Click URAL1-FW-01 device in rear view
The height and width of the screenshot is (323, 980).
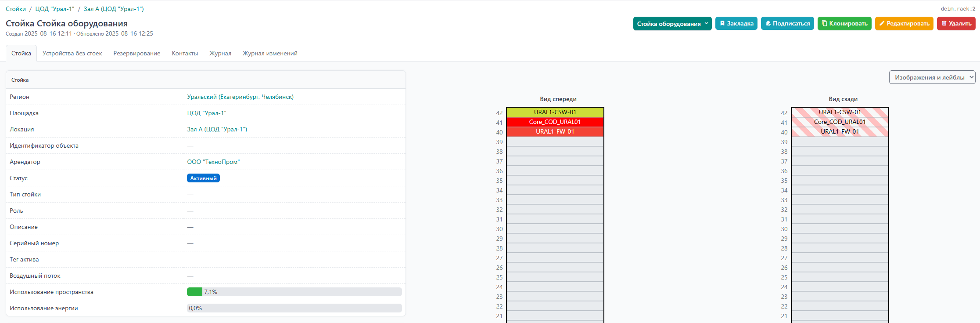click(840, 132)
